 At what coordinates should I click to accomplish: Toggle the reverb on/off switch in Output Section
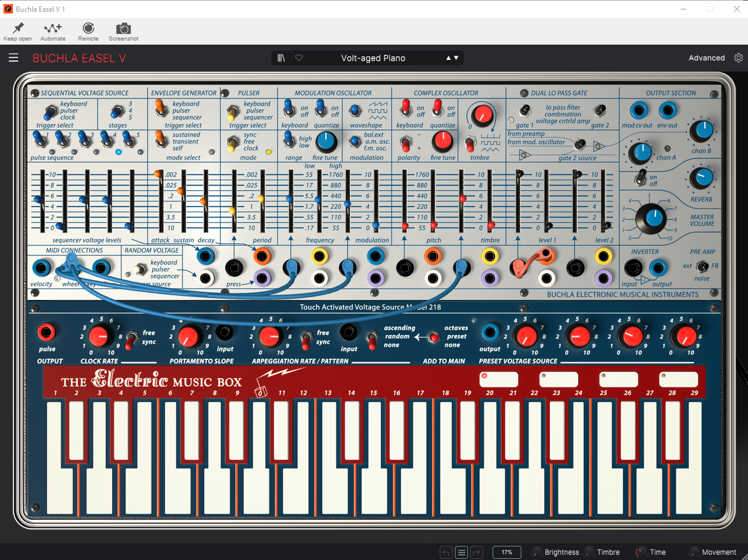pyautogui.click(x=641, y=178)
